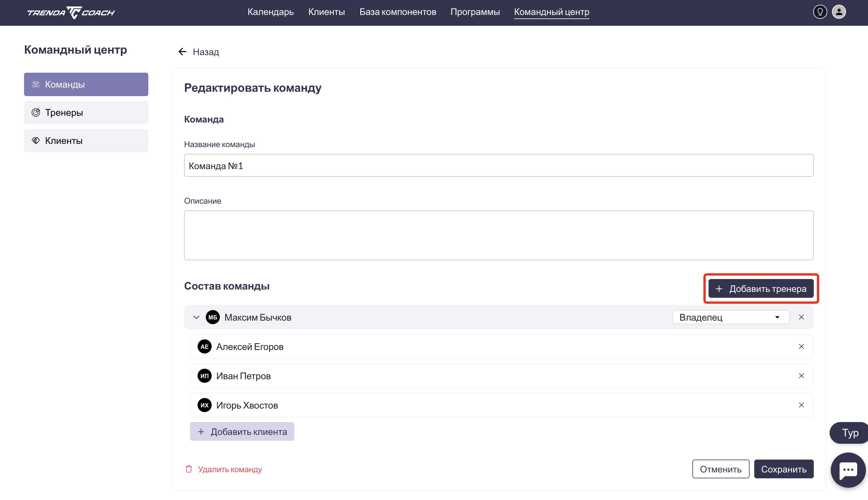Image resolution: width=868 pixels, height=500 pixels.
Task: Switch to Клиенты in the sidebar
Action: coord(86,141)
